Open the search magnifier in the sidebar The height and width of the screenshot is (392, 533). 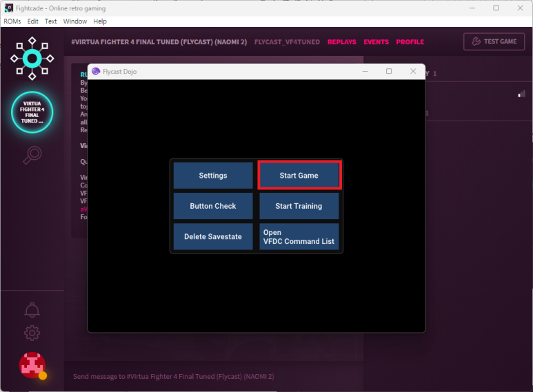pyautogui.click(x=32, y=155)
